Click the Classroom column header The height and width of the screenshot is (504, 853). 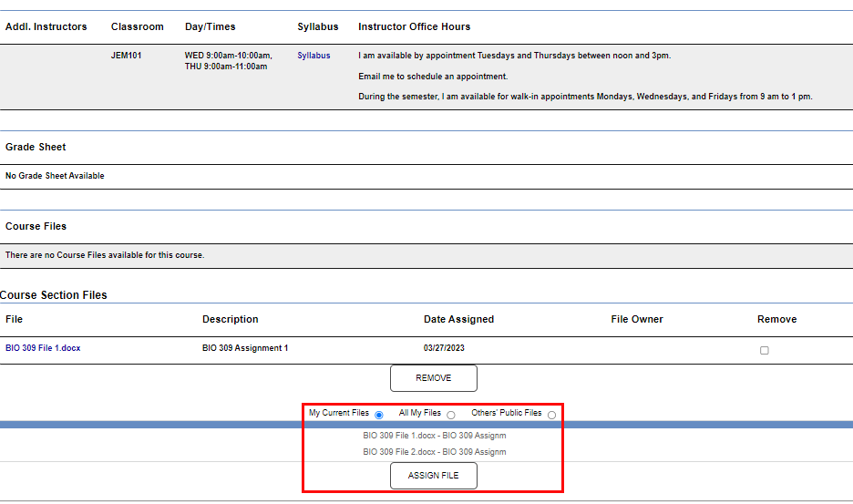coord(138,26)
